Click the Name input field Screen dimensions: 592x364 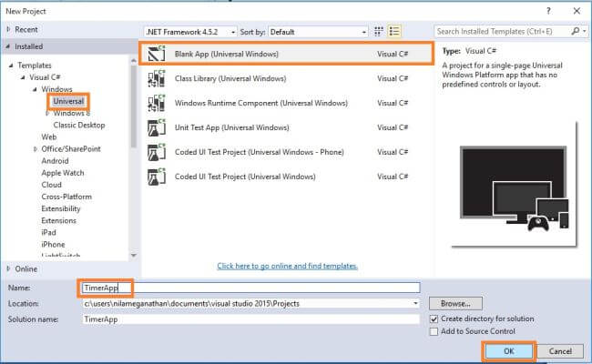click(x=251, y=288)
